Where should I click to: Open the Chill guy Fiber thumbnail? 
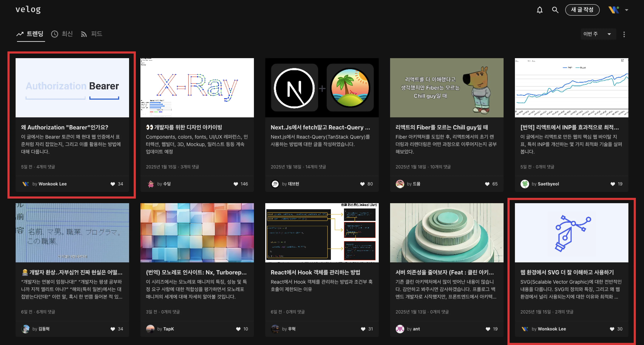point(447,88)
